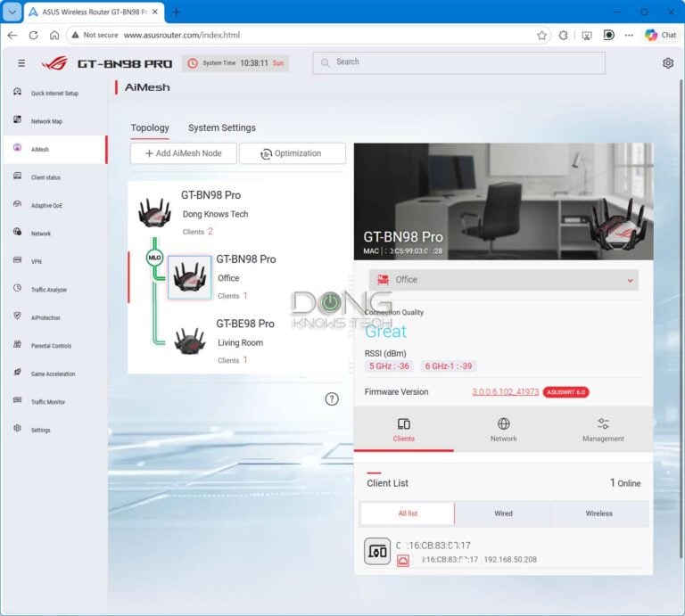This screenshot has width=685, height=616.
Task: Click the system time clock icon
Action: pyautogui.click(x=193, y=63)
